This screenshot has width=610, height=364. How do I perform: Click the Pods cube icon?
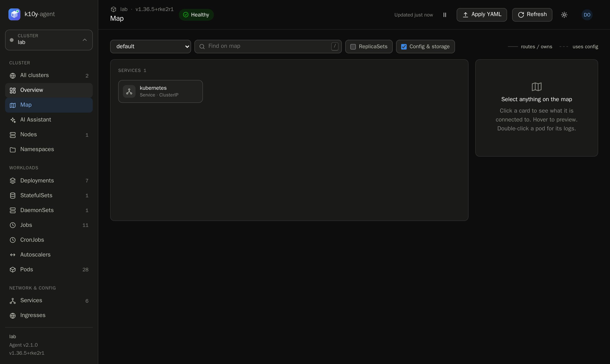pos(13,270)
